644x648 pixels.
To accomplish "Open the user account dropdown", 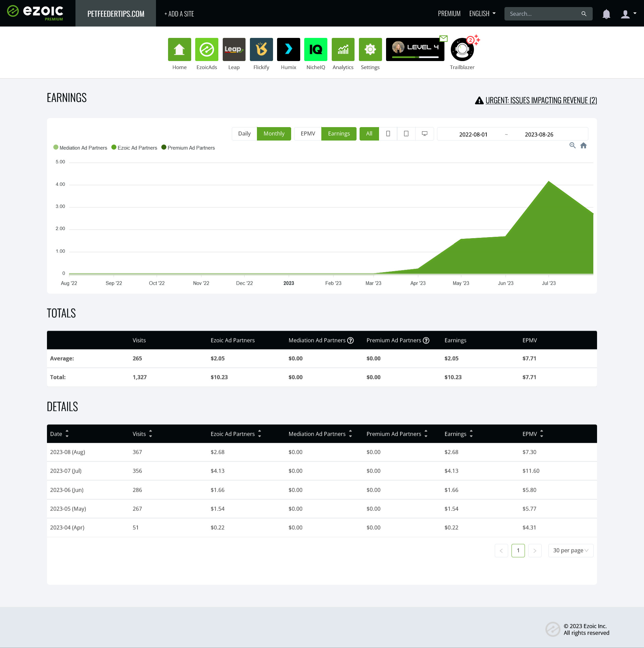I will [629, 14].
